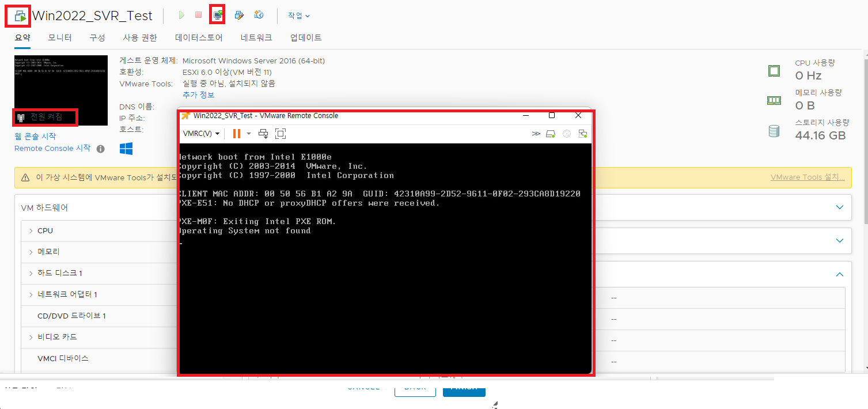
Task: Open the VMRC(V) menu dropdown
Action: [x=201, y=134]
